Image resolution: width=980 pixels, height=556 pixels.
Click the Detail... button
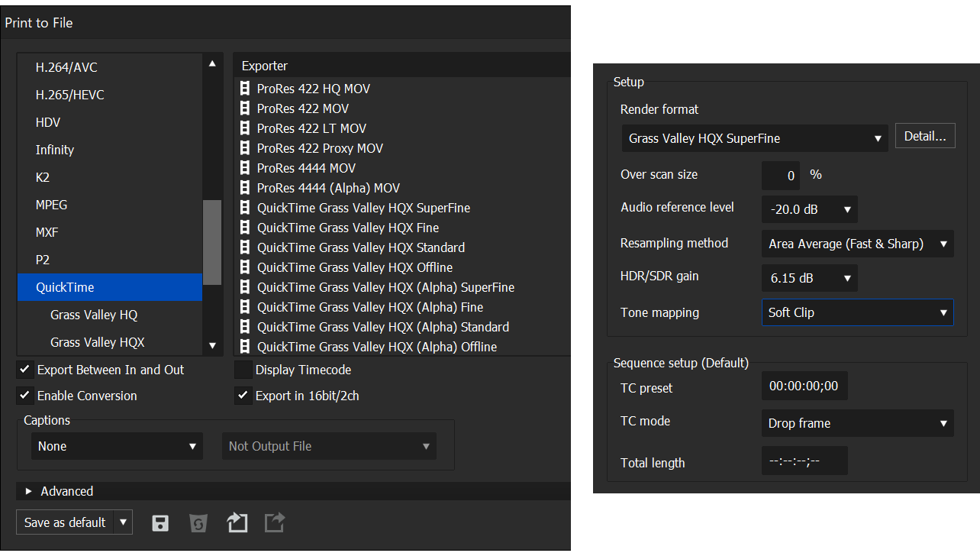coord(925,137)
